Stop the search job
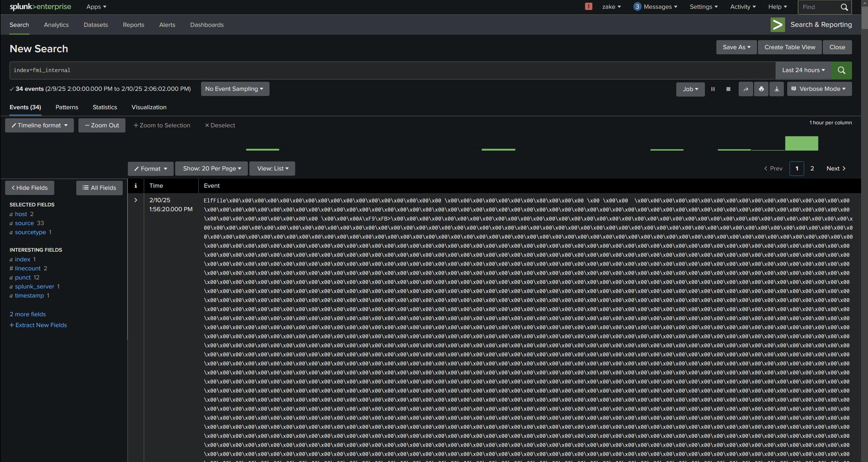 tap(728, 89)
